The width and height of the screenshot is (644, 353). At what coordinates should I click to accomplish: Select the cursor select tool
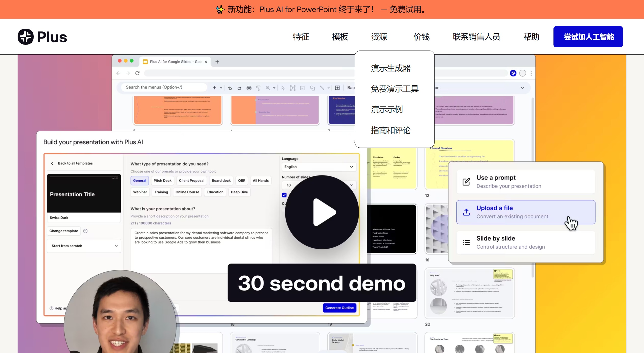point(283,88)
